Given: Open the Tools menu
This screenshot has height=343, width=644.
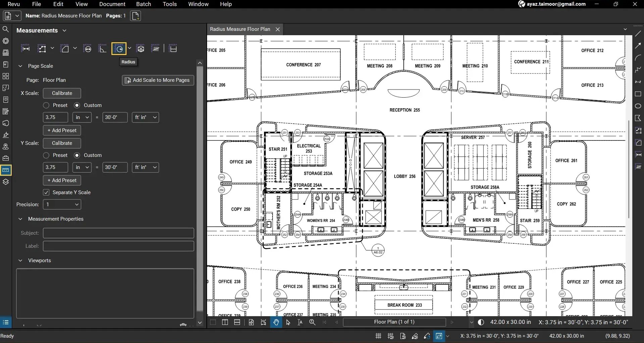Looking at the screenshot, I should click(169, 4).
